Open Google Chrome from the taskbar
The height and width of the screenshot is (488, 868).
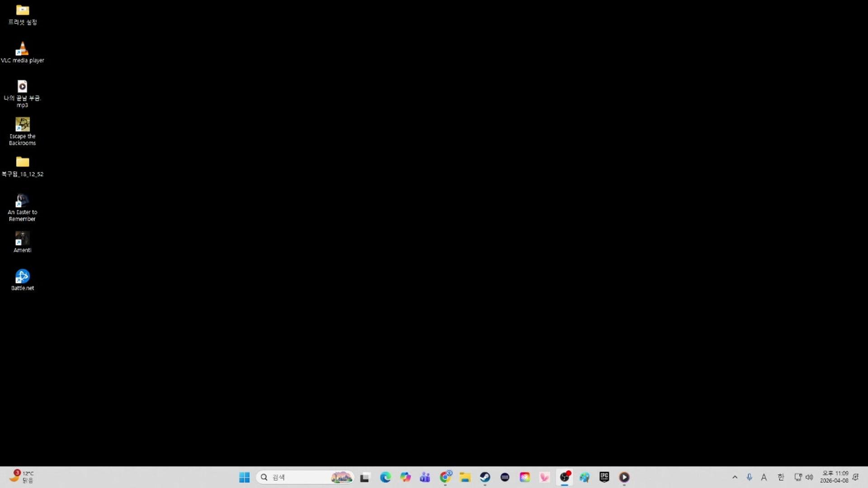point(445,477)
